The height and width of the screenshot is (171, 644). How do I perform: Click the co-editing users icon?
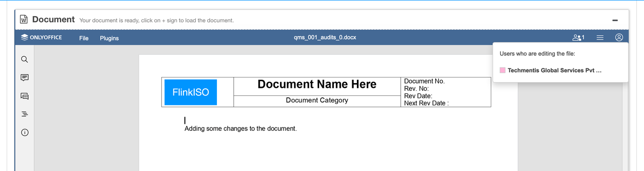tap(578, 38)
